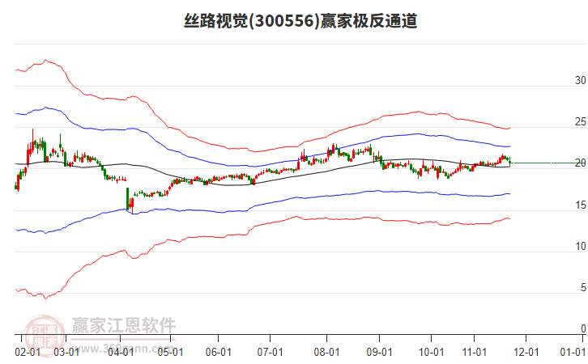
Task: Click the green dashed current price line
Action: [x=548, y=163]
